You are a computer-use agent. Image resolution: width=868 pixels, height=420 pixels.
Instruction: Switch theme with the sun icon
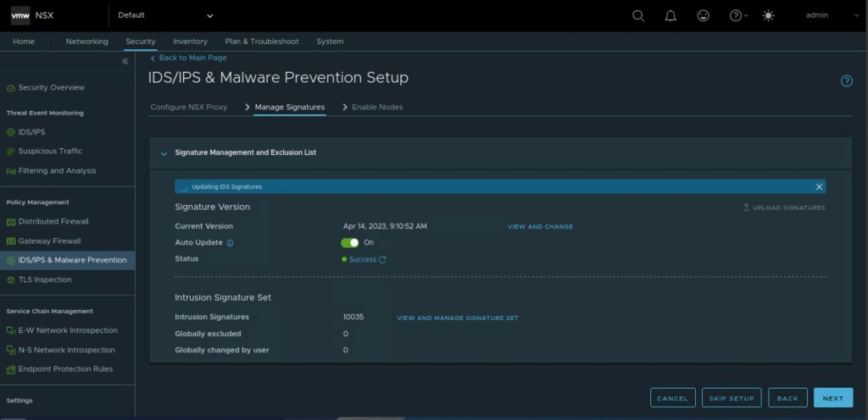pos(768,15)
